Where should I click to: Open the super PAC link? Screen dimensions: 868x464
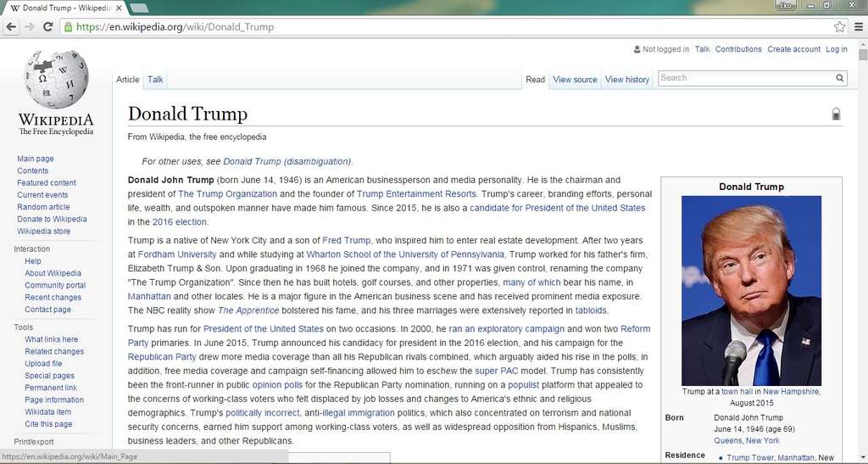click(x=497, y=371)
